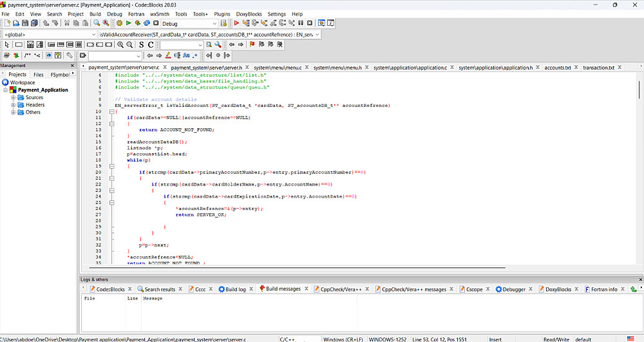Click the Save all files icon
This screenshot has height=342, width=644.
pyautogui.click(x=34, y=23)
